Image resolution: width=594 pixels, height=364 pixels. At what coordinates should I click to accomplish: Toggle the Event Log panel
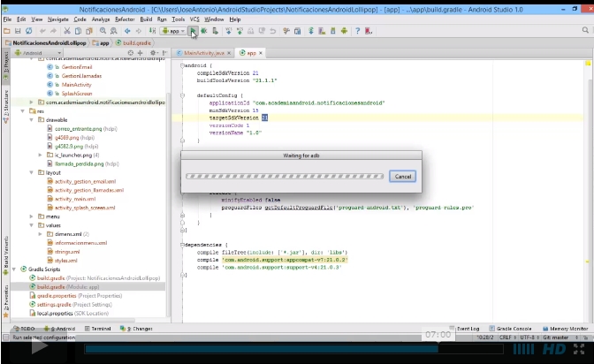click(x=464, y=329)
